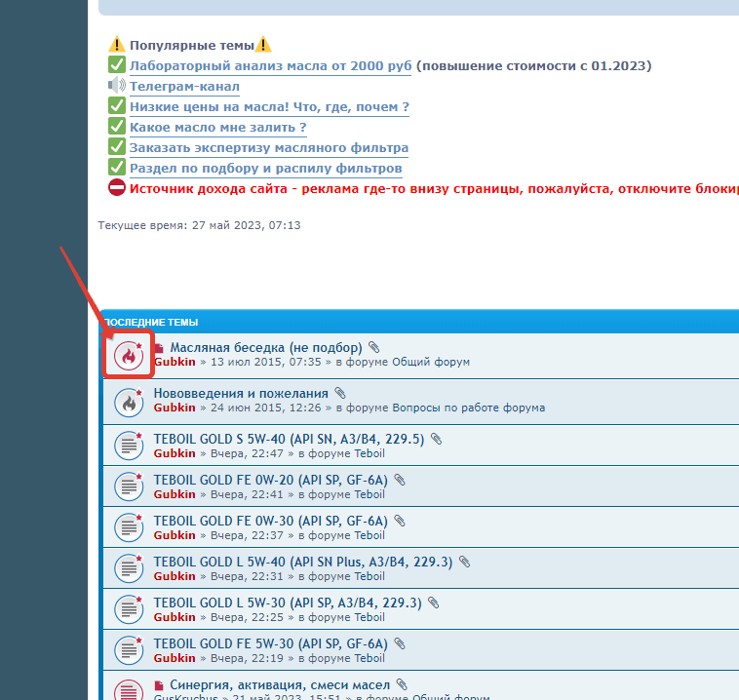The width and height of the screenshot is (739, 700).
Task: Click paperclip icon for TEBOIL GOLD FE 0W-30
Action: pos(400,521)
